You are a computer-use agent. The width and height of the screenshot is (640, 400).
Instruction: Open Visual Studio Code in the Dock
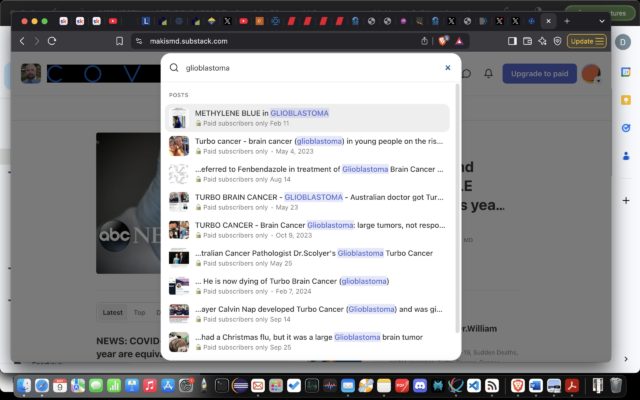[x=473, y=385]
